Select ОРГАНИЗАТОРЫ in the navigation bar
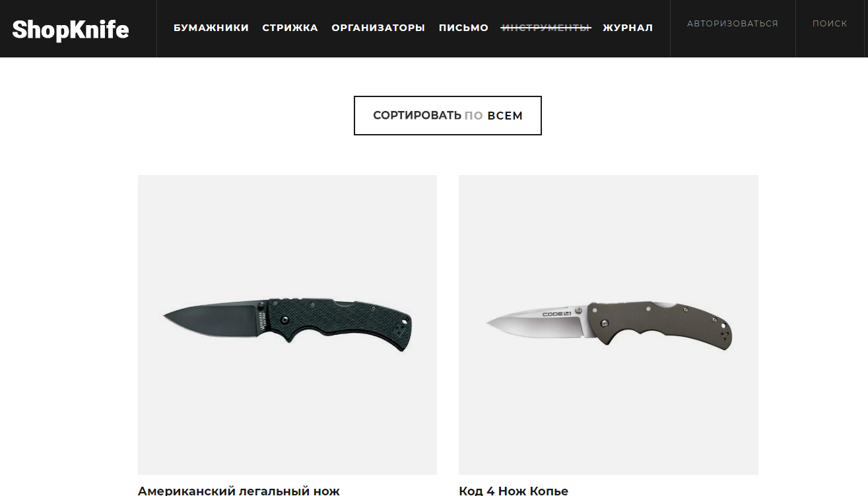This screenshot has width=868, height=496. click(378, 28)
